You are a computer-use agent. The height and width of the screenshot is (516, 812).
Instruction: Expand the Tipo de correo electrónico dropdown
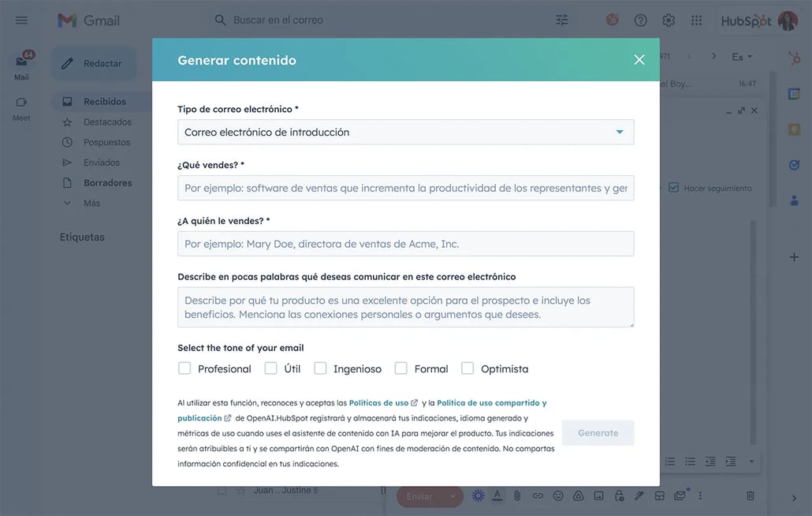click(x=405, y=132)
